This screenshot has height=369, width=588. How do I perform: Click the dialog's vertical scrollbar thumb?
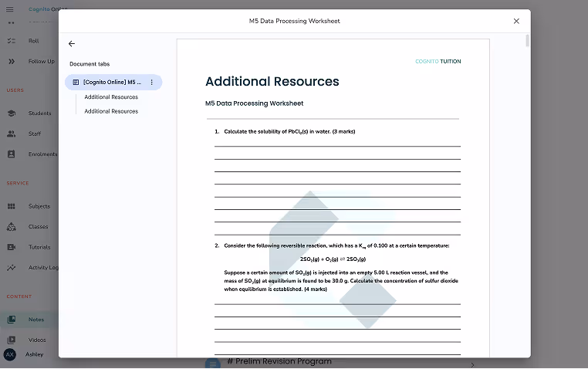(527, 40)
